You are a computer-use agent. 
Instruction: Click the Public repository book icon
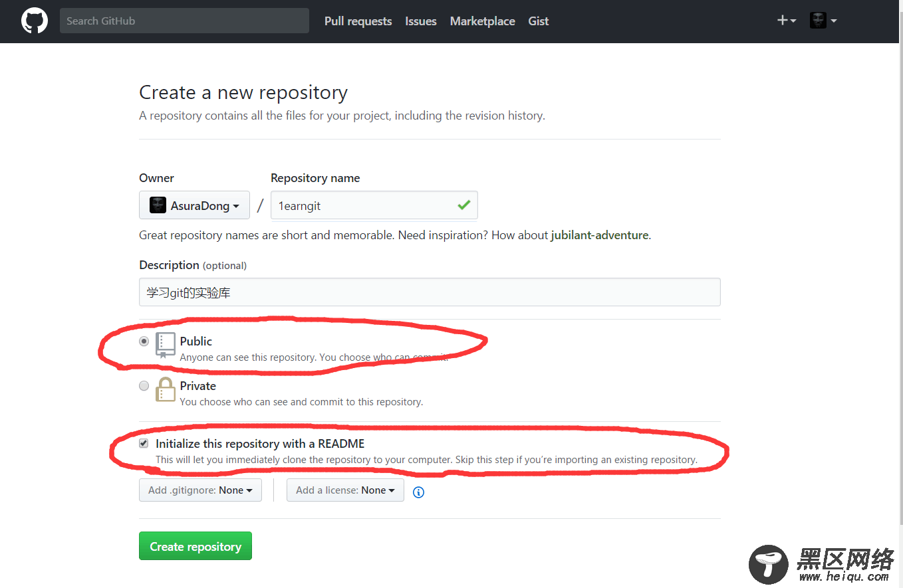[x=166, y=345]
